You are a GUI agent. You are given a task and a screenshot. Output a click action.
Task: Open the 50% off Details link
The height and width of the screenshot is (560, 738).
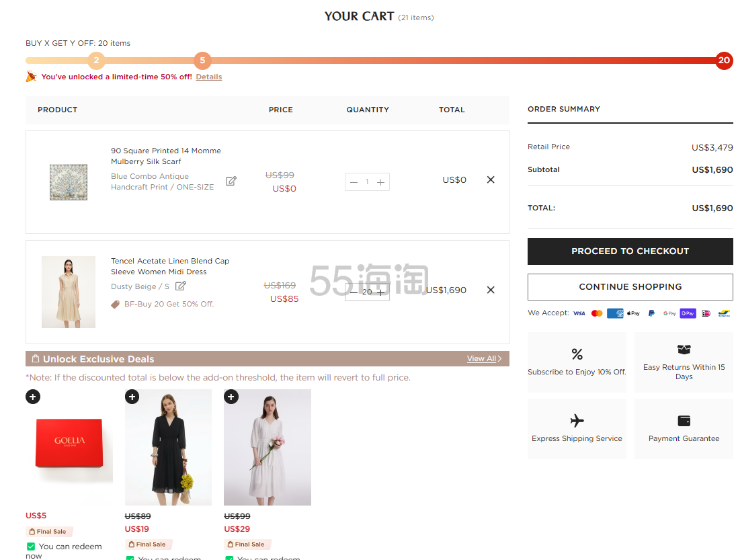click(208, 77)
